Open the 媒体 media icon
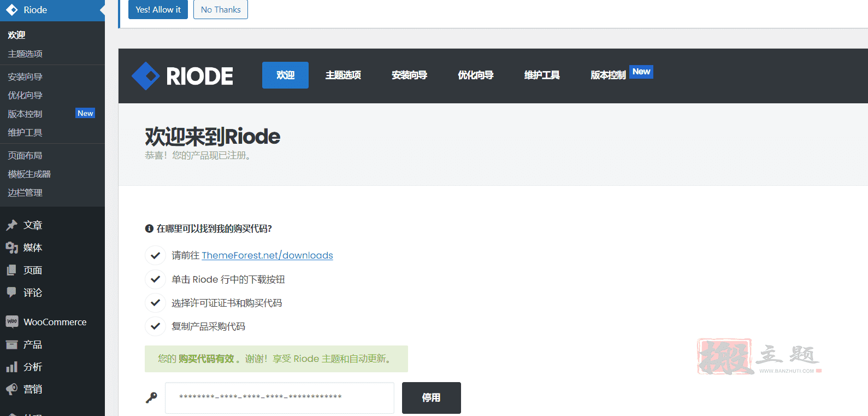Screen dimensions: 868x416 11,248
